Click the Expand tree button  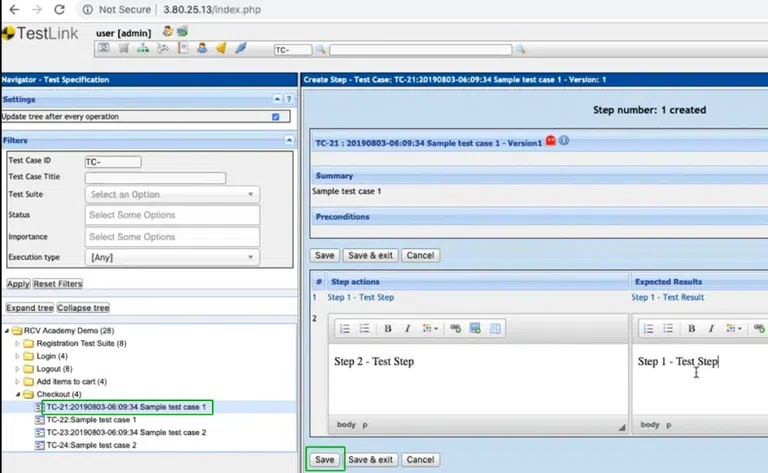[x=29, y=308]
